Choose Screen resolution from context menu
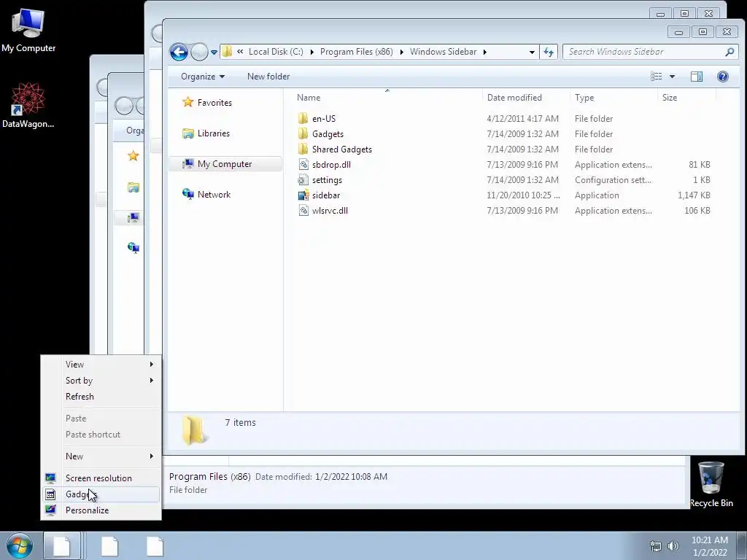Viewport: 747px width, 560px height. click(101, 478)
